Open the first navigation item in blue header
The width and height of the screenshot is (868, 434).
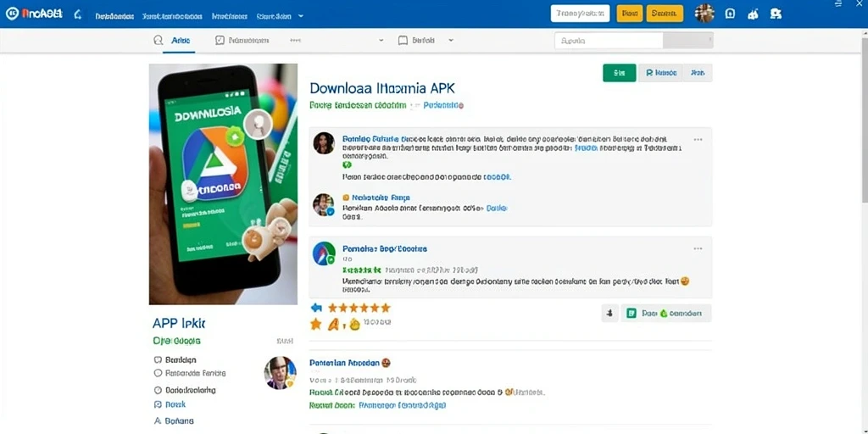pyautogui.click(x=114, y=16)
